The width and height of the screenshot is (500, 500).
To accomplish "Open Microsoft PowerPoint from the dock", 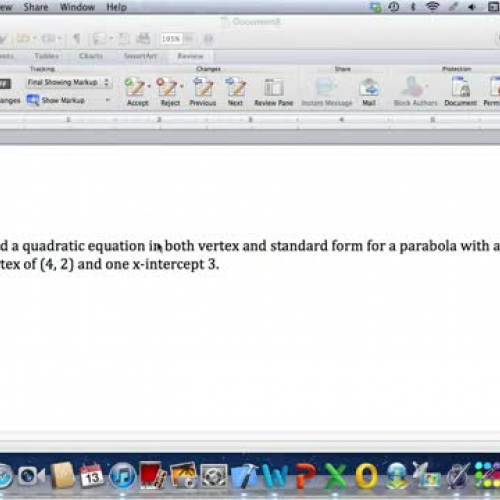I will coord(306,476).
